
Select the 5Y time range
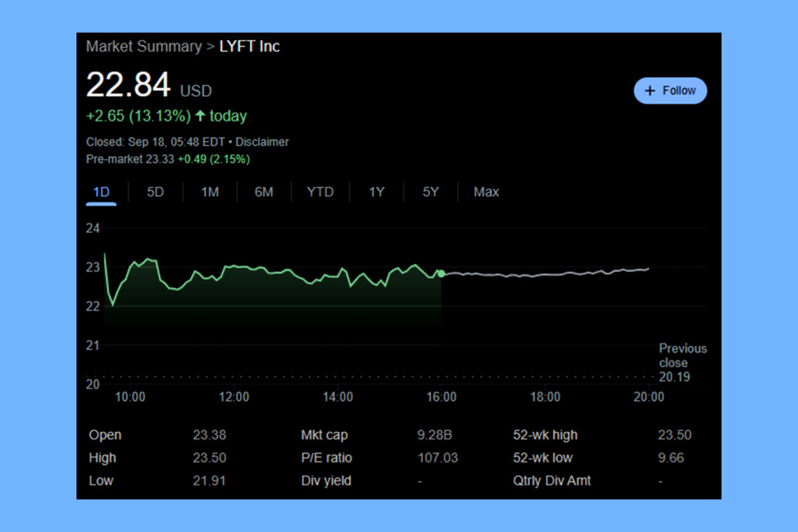[430, 192]
